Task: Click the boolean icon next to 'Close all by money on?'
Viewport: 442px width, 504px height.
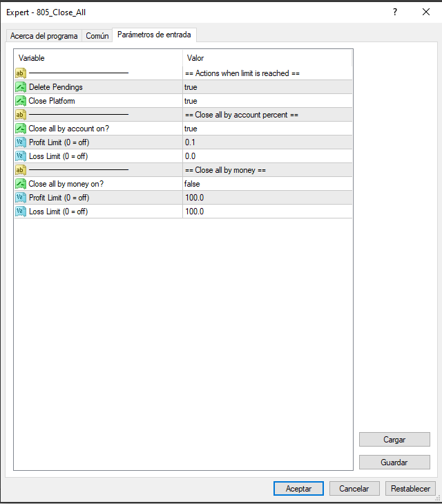Action: coord(21,184)
